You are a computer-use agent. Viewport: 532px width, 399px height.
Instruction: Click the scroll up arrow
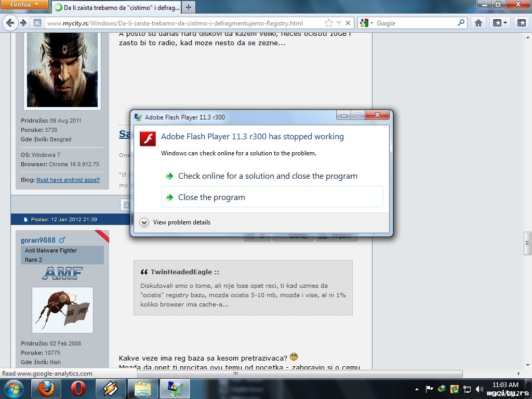(528, 37)
